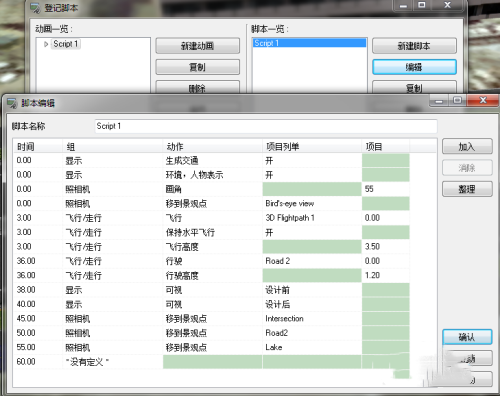
Task: Click the 整理 button
Action: (x=467, y=189)
